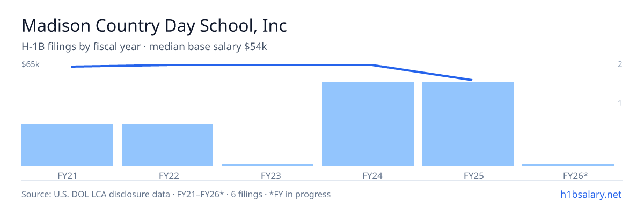Click the salary line's FY25 endpoint

pyautogui.click(x=472, y=80)
